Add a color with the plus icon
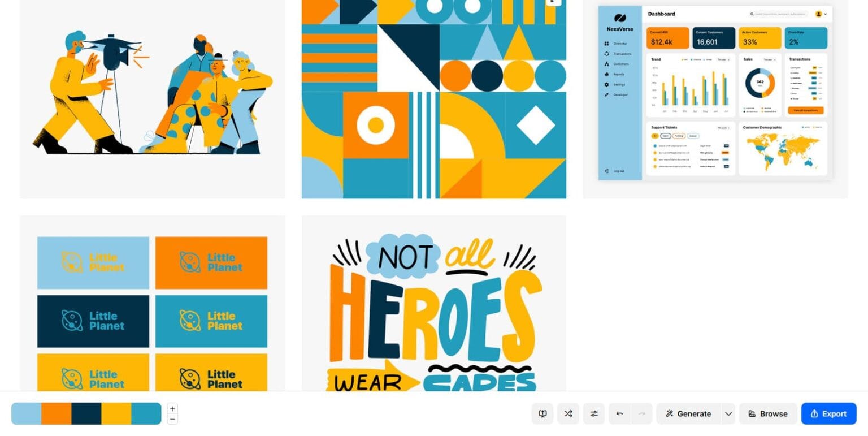868x436 pixels. pos(172,408)
